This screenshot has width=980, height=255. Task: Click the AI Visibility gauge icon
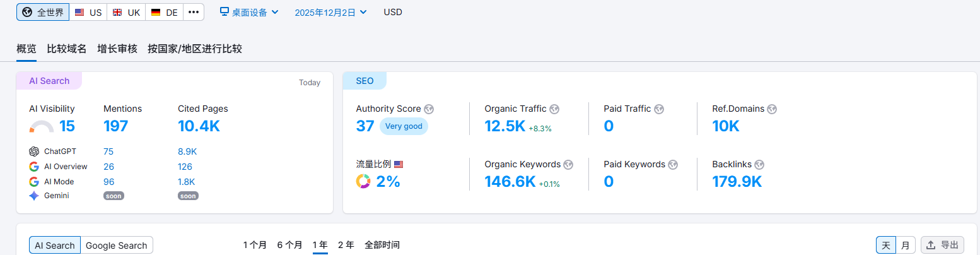click(x=42, y=127)
